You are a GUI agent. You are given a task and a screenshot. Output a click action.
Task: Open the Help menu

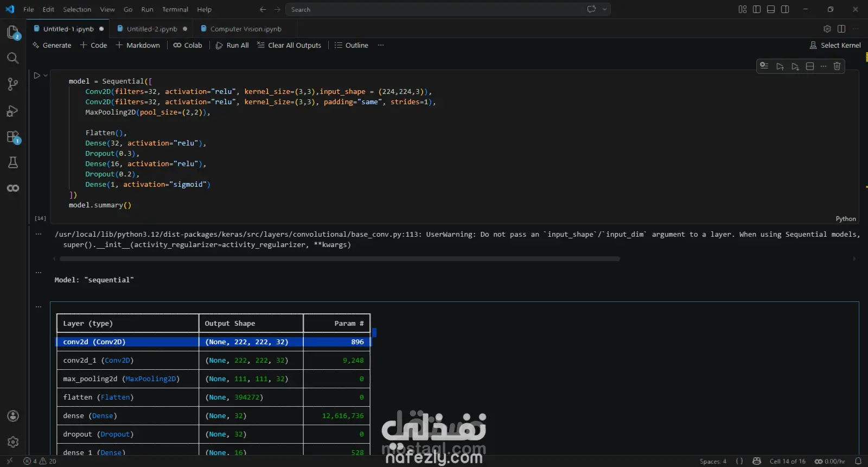click(x=205, y=9)
